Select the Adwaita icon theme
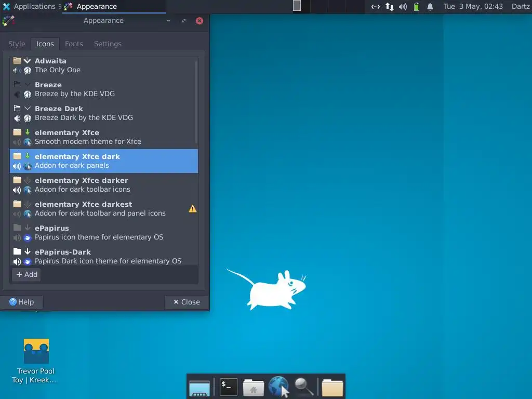Screen dimensions: 532x399 tap(103, 65)
